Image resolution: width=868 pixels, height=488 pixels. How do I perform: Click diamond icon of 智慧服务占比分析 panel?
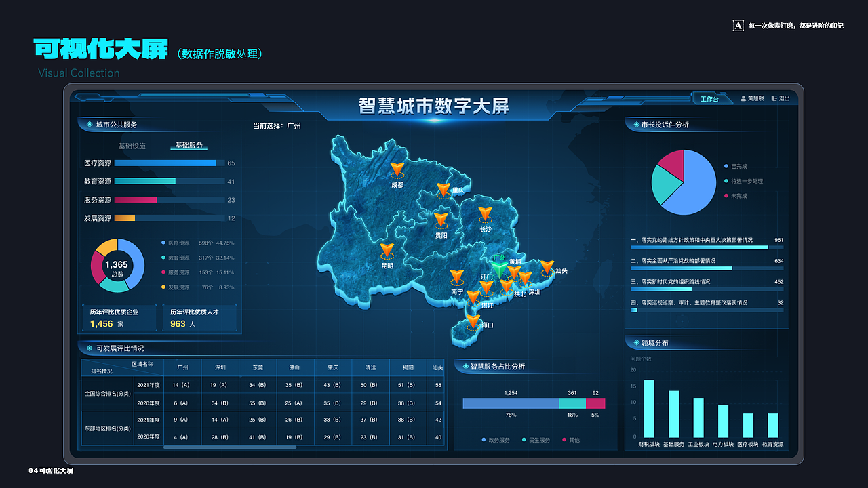[x=465, y=367]
